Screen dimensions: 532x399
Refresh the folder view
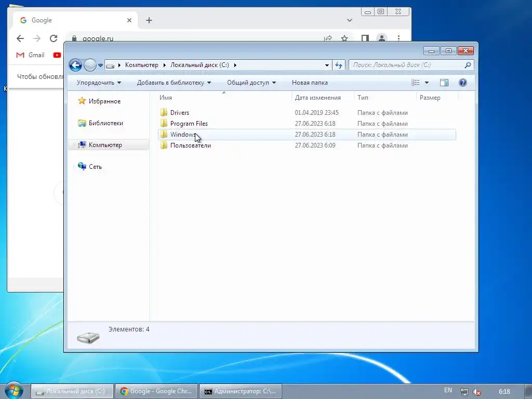(339, 65)
